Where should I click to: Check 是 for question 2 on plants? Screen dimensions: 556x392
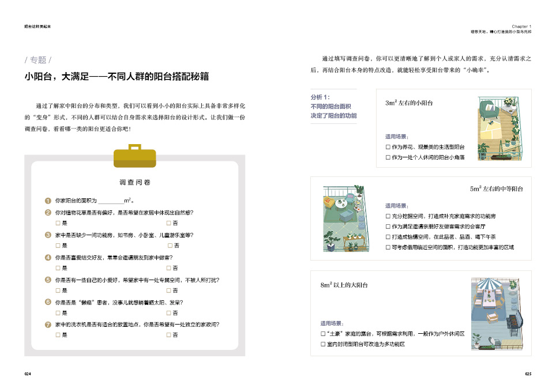click(58, 223)
